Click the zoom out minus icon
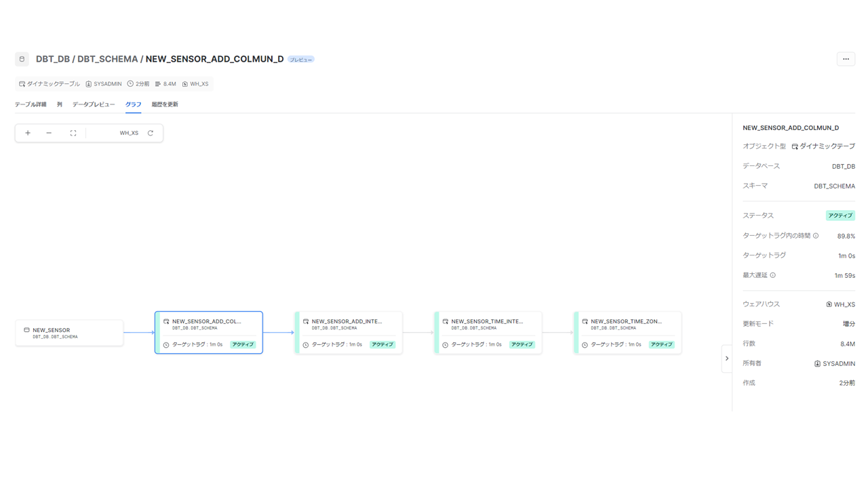The width and height of the screenshot is (868, 488). coord(49,133)
